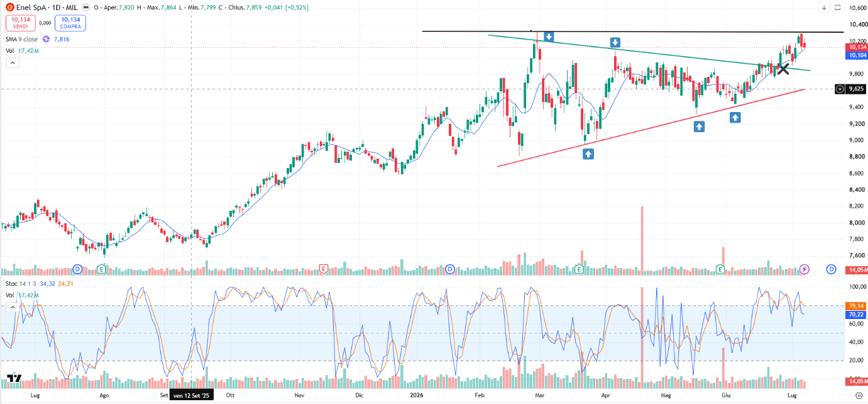Viewport: 868px width, 404px height.
Task: Click the purple lightning event marker
Action: point(805,269)
